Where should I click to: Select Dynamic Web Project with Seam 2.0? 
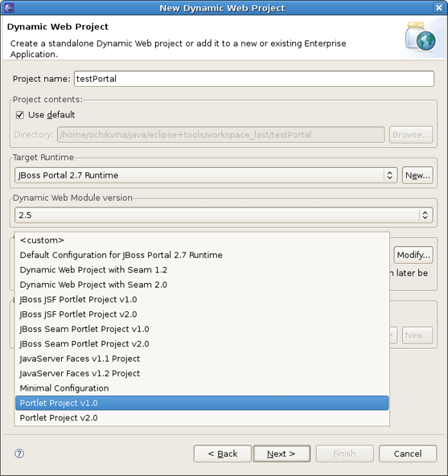(202, 285)
